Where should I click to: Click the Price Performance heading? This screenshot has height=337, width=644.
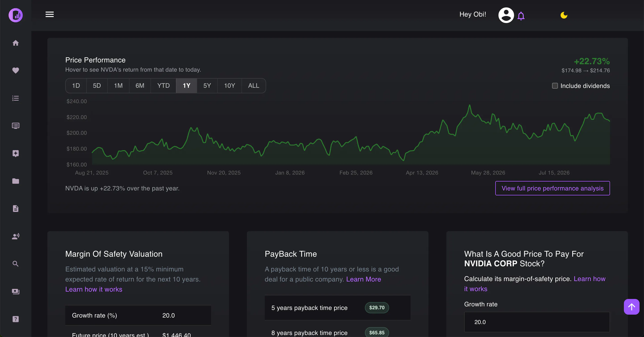(x=95, y=60)
